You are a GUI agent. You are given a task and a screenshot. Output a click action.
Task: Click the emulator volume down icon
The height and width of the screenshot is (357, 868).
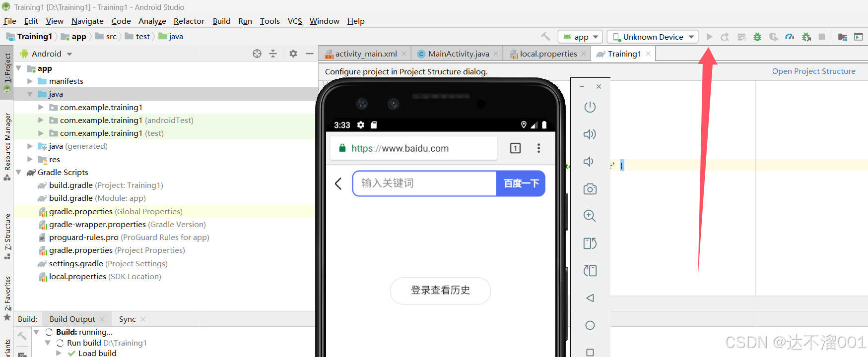tap(589, 162)
